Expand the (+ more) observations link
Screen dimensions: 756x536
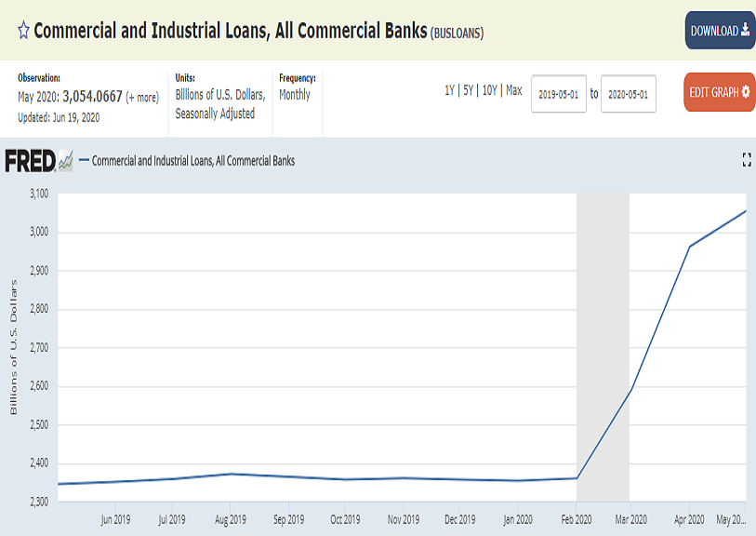[142, 98]
